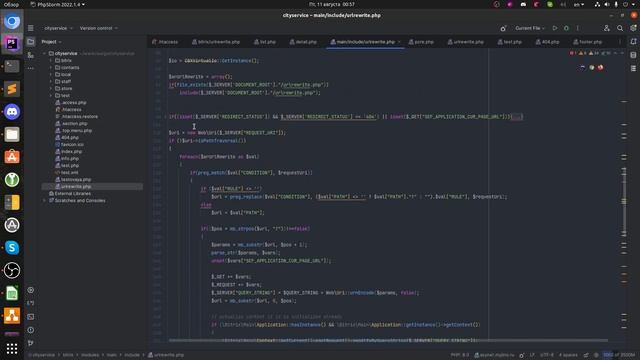Viewport: 640px width, 360px height.
Task: Open the PHP language level widget
Action: (460, 355)
